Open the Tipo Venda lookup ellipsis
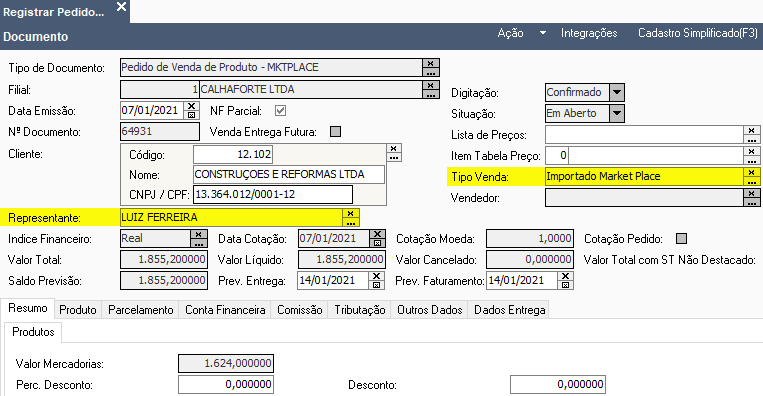Screen dimensions: 763x396 click(x=752, y=181)
